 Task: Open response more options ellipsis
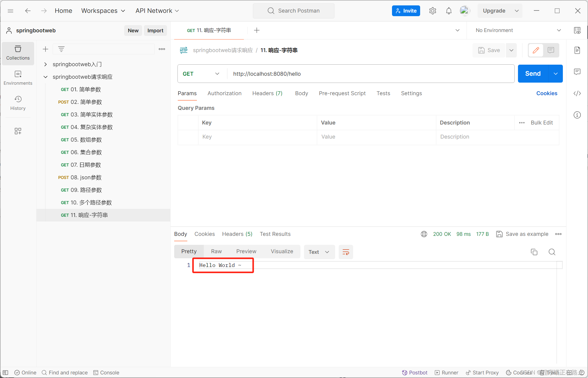558,234
